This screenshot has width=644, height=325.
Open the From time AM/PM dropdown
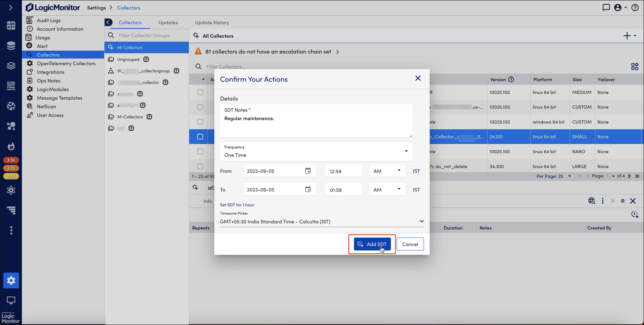[x=387, y=171]
